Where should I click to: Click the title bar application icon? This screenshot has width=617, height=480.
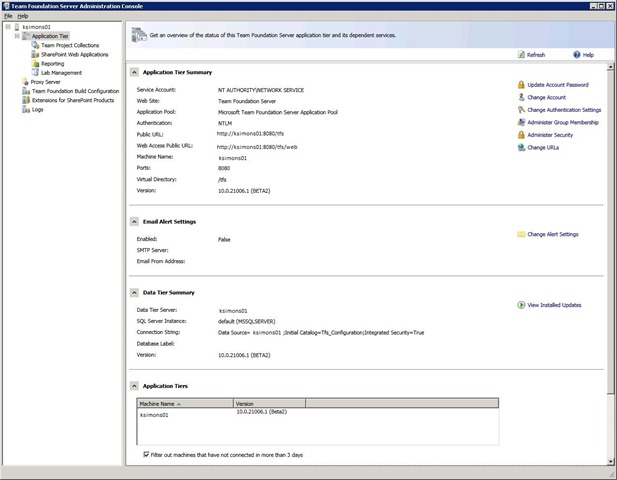(6, 6)
